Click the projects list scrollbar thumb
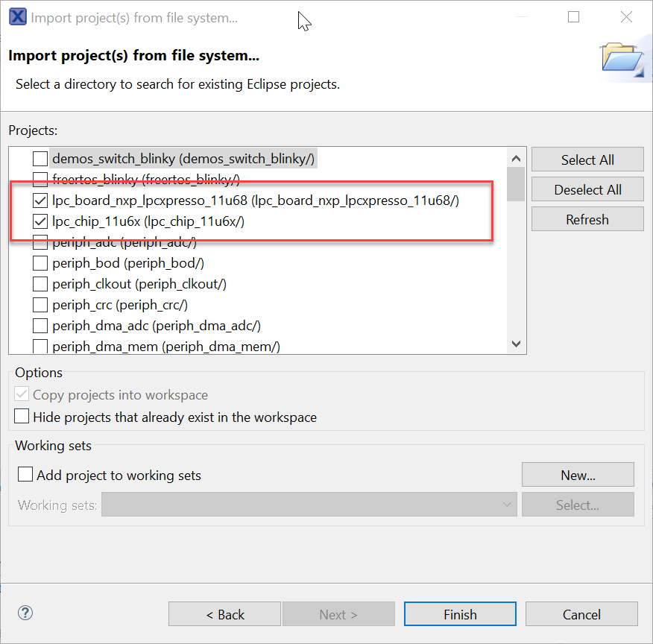653x644 pixels. point(515,183)
